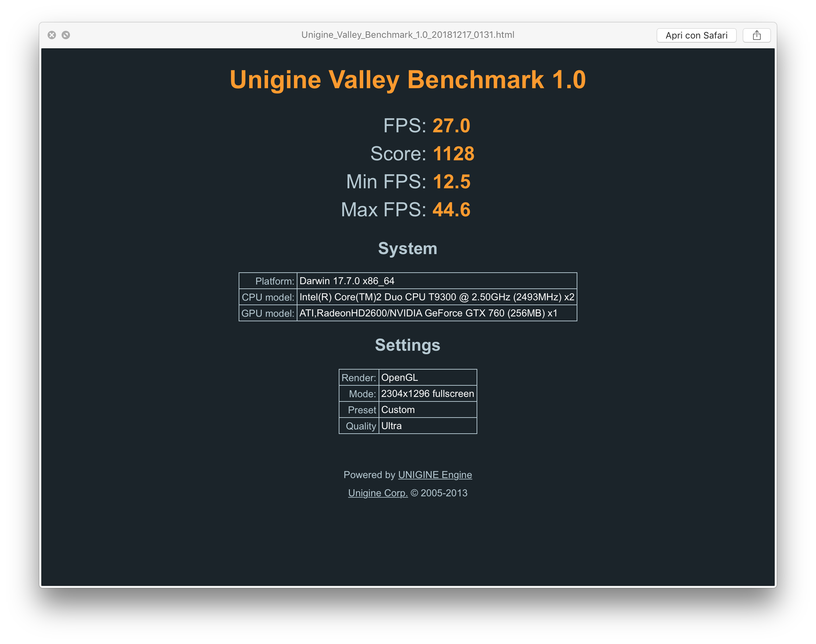
Task: Open the file with Apri con Safari
Action: coord(696,35)
